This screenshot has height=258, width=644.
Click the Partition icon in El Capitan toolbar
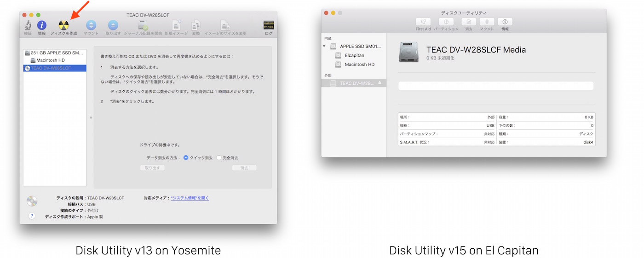point(446,22)
